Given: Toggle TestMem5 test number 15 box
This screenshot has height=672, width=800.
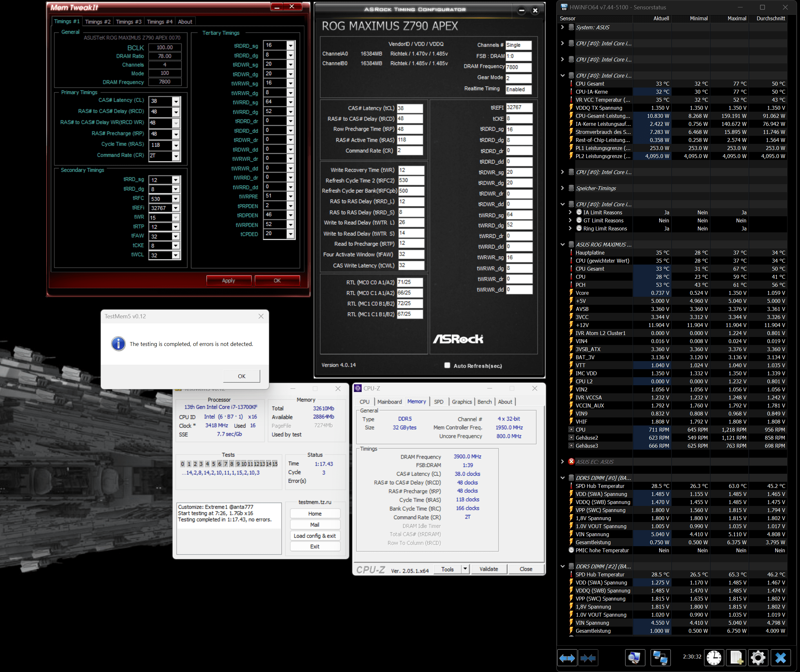Looking at the screenshot, I should pos(275,464).
